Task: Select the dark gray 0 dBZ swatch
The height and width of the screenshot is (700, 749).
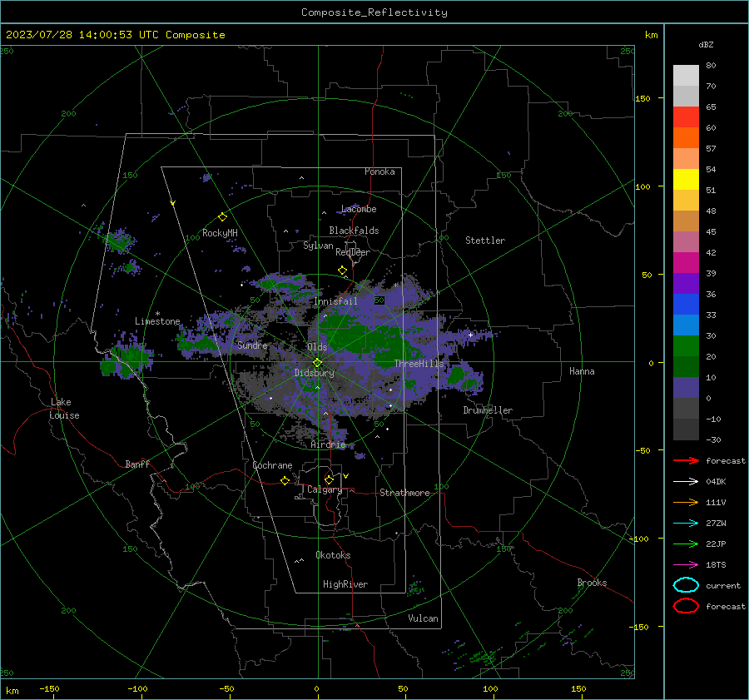Action: (686, 408)
